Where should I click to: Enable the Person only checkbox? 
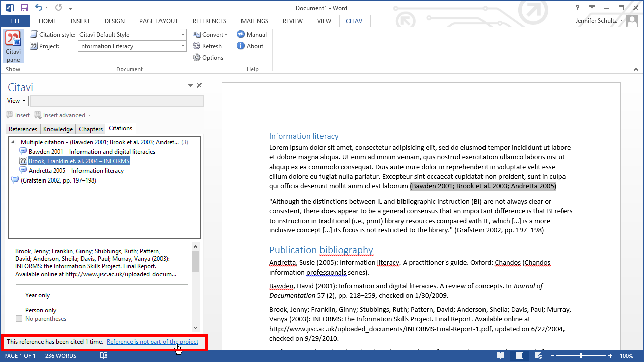coord(19,310)
